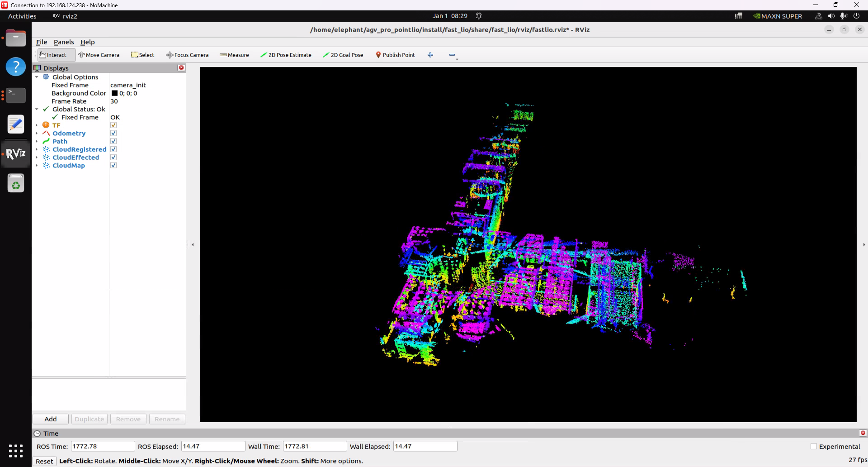868x467 pixels.
Task: Click the CloudRegistered point cloud icon
Action: coord(46,149)
